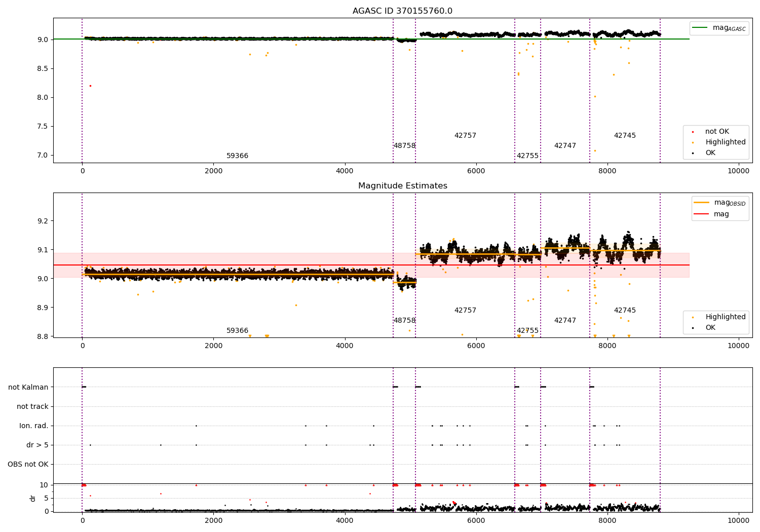760x532 pixels.
Task: Click the 9.2 y-tick of the middle plot
Action: pos(43,221)
